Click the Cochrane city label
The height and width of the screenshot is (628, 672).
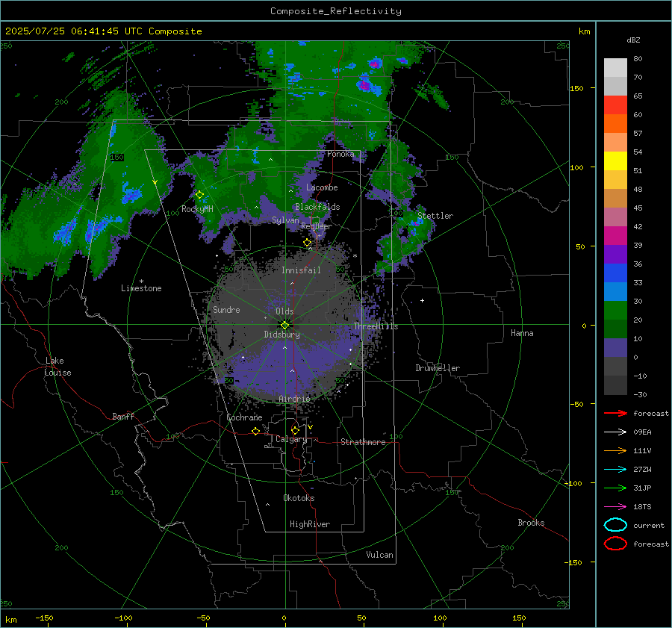tap(244, 417)
